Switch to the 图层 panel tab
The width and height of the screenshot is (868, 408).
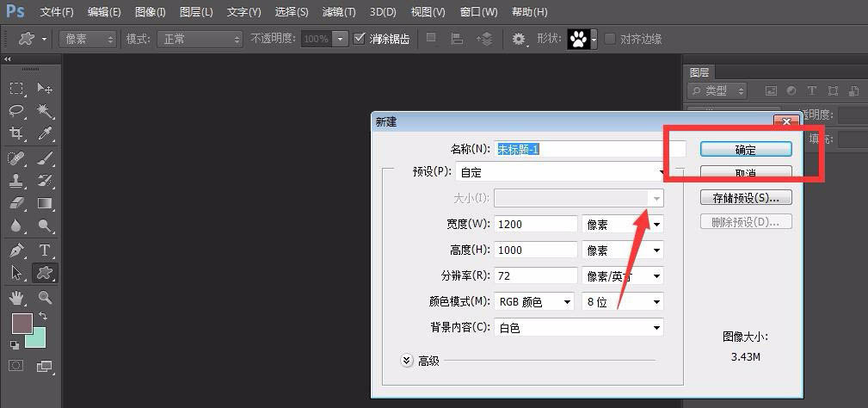pyautogui.click(x=699, y=72)
